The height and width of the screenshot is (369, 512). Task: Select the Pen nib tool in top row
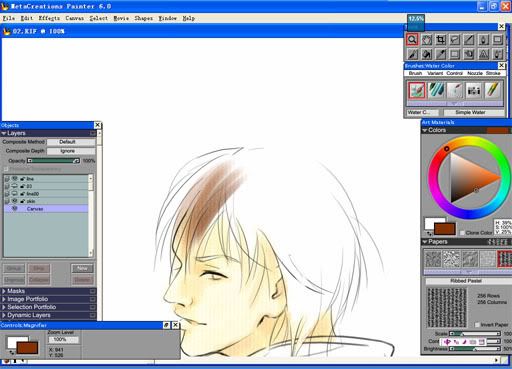click(x=483, y=40)
